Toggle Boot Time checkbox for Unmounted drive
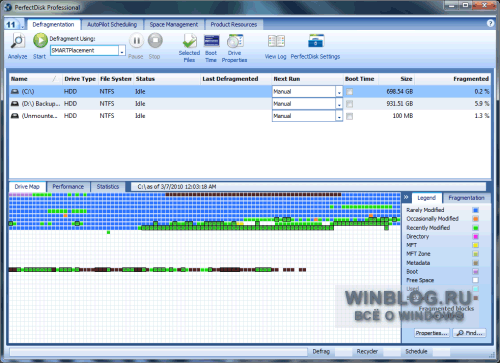This screenshot has height=363, width=500. 349,116
